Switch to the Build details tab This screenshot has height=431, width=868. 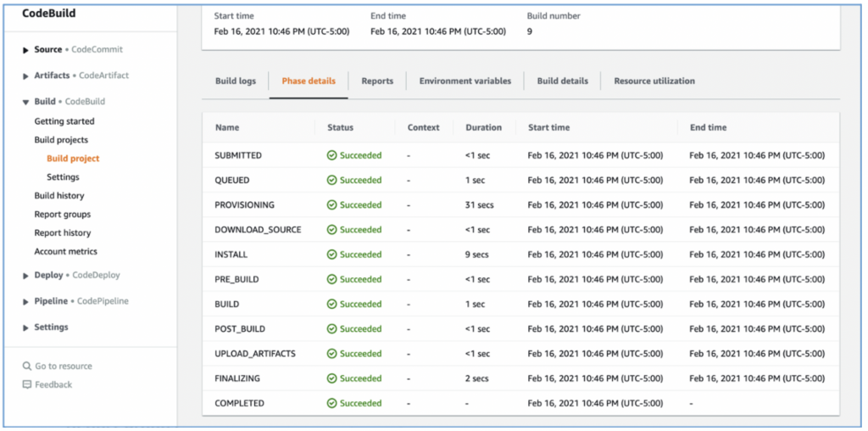(563, 81)
